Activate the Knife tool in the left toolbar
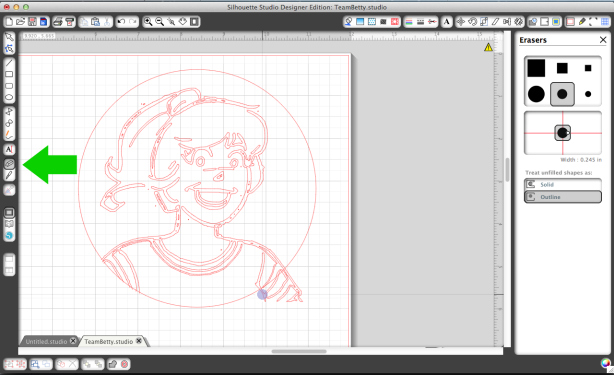614x375 pixels. pos(9,175)
